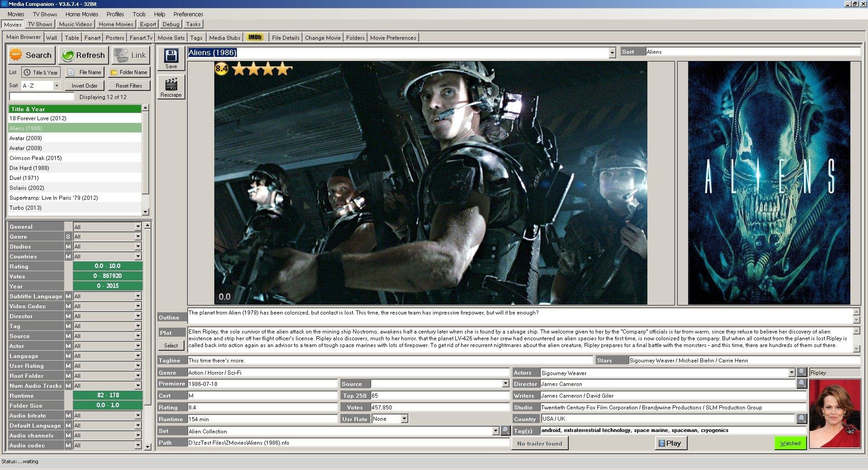The image size is (868, 470).
Task: Open the Set dropdown showing Alien Collection
Action: coord(495,431)
